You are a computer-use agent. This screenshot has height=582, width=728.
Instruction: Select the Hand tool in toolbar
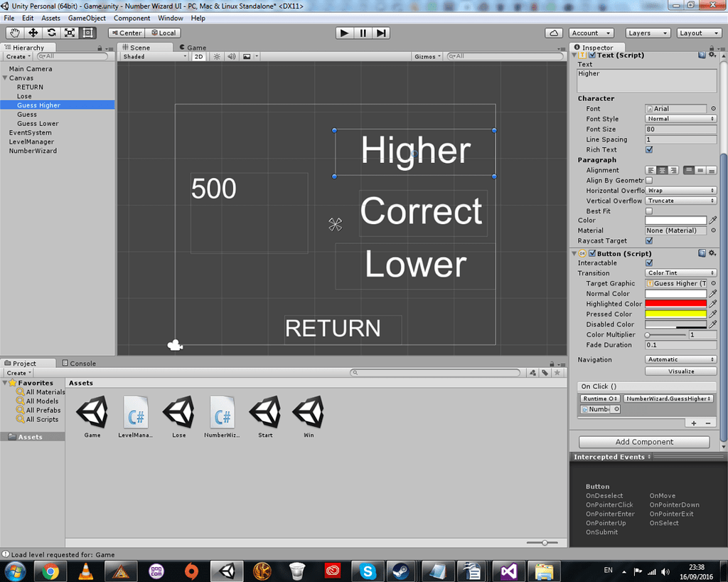coord(15,33)
